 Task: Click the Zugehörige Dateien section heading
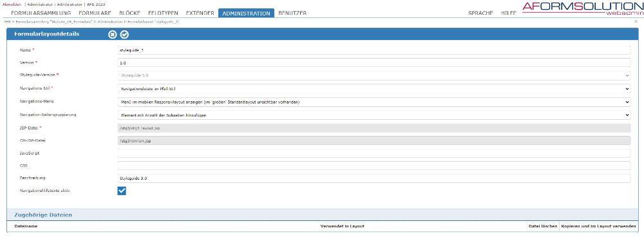(43, 215)
